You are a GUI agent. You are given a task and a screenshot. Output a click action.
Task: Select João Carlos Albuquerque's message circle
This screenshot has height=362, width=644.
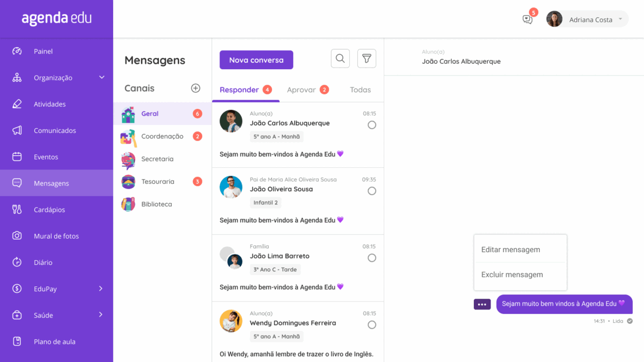(372, 124)
